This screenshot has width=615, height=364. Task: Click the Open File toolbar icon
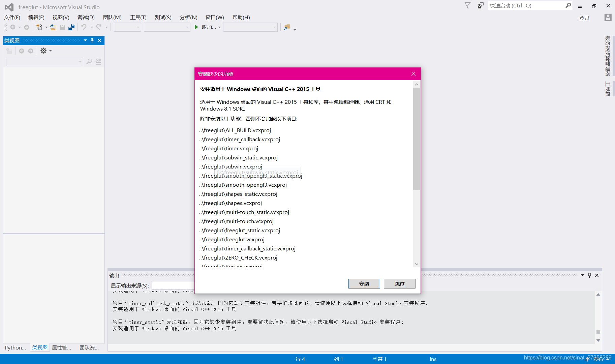53,27
